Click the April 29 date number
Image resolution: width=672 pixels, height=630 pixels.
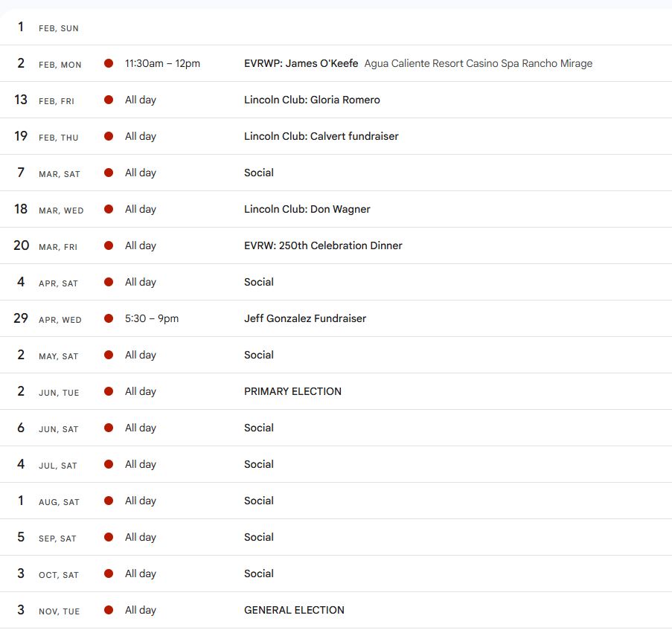(x=21, y=319)
